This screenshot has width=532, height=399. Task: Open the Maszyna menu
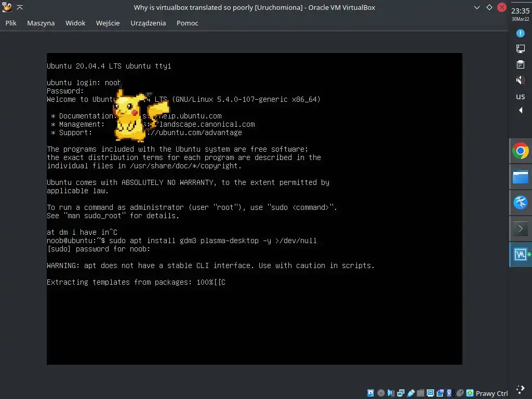41,23
